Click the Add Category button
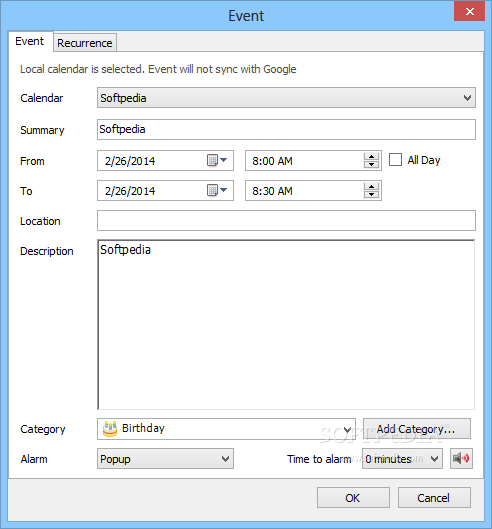 click(416, 429)
